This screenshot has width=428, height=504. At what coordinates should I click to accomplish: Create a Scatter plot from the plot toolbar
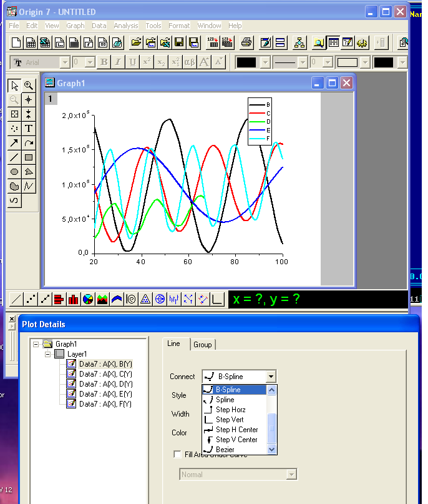tap(31, 299)
